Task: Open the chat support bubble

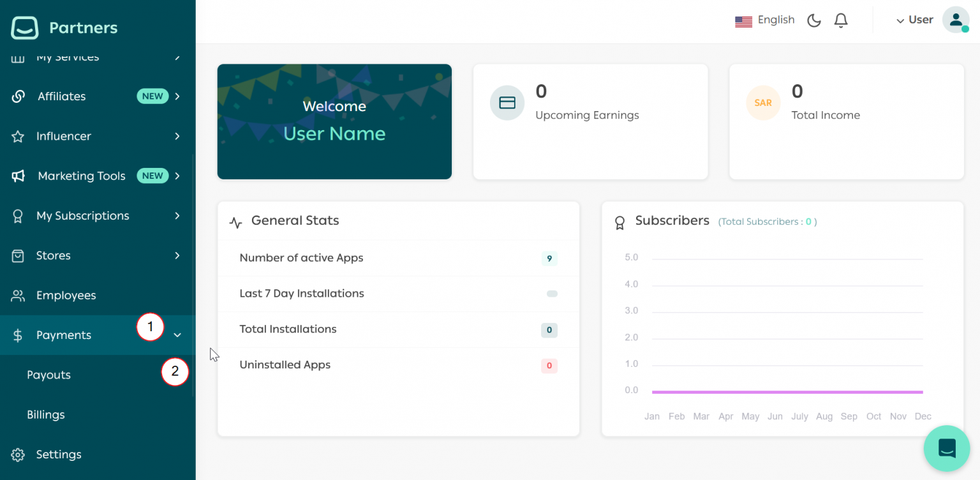Action: (x=947, y=448)
